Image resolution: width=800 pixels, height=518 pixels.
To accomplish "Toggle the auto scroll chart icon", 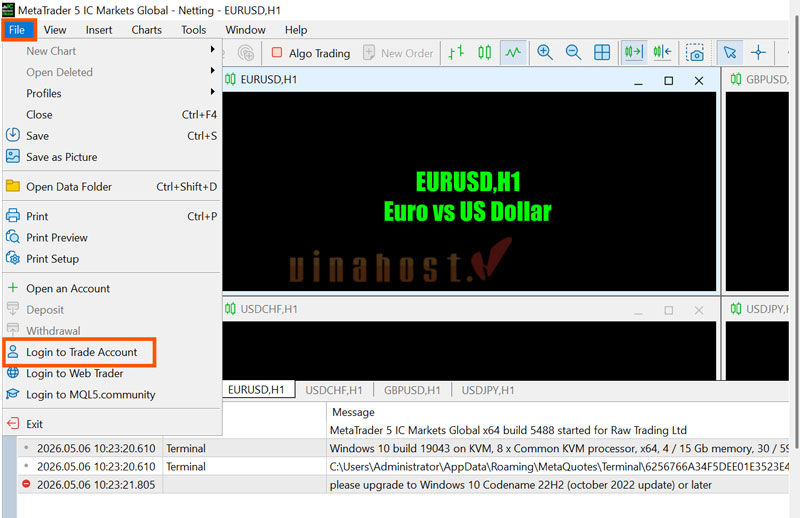I will 634,53.
